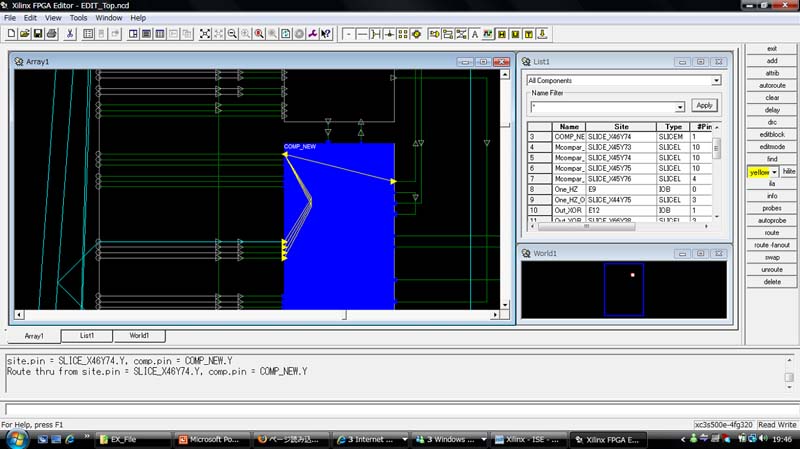This screenshot has height=449, width=800.
Task: Click the context help arrow icon
Action: click(326, 34)
